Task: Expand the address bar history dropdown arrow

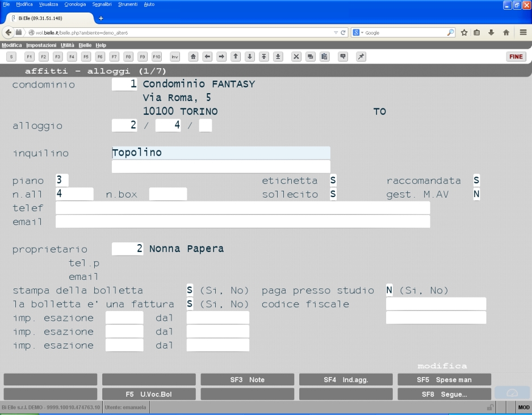Action: pyautogui.click(x=336, y=32)
